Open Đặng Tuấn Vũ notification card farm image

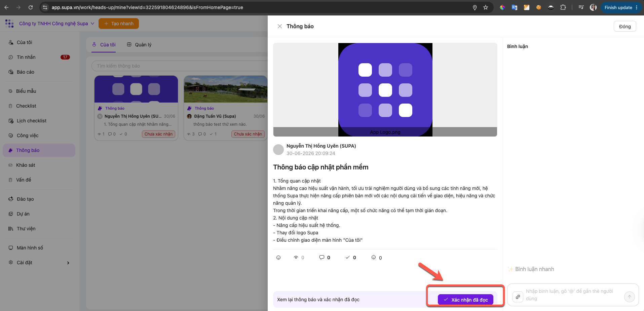coord(226,89)
